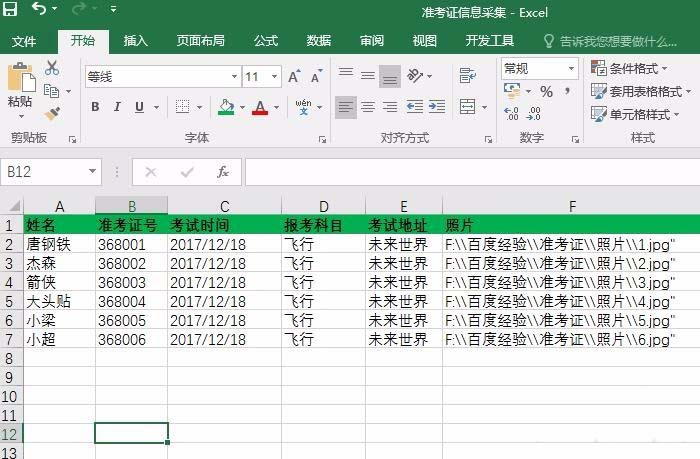Toggle Center alignment icon
Viewport: 700px width, 459px height.
368,107
